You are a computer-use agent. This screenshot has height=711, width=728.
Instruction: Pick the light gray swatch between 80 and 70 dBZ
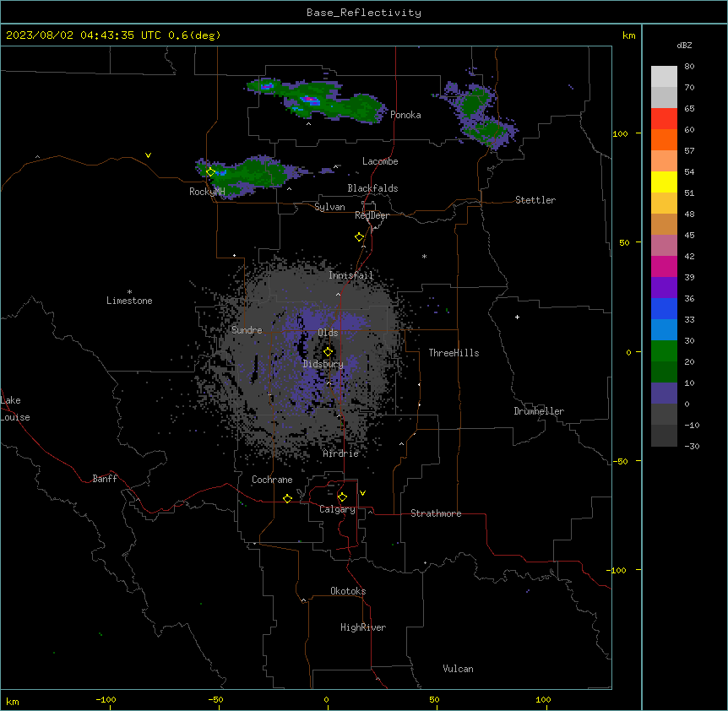coord(664,77)
